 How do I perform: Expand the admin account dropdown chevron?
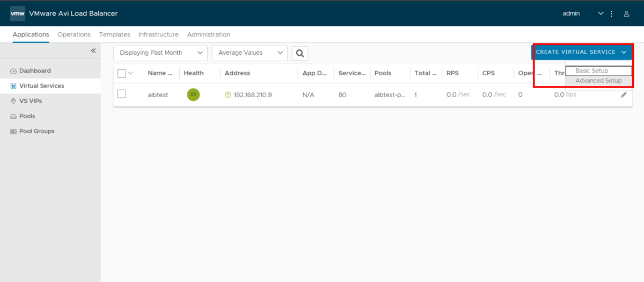[x=601, y=13]
